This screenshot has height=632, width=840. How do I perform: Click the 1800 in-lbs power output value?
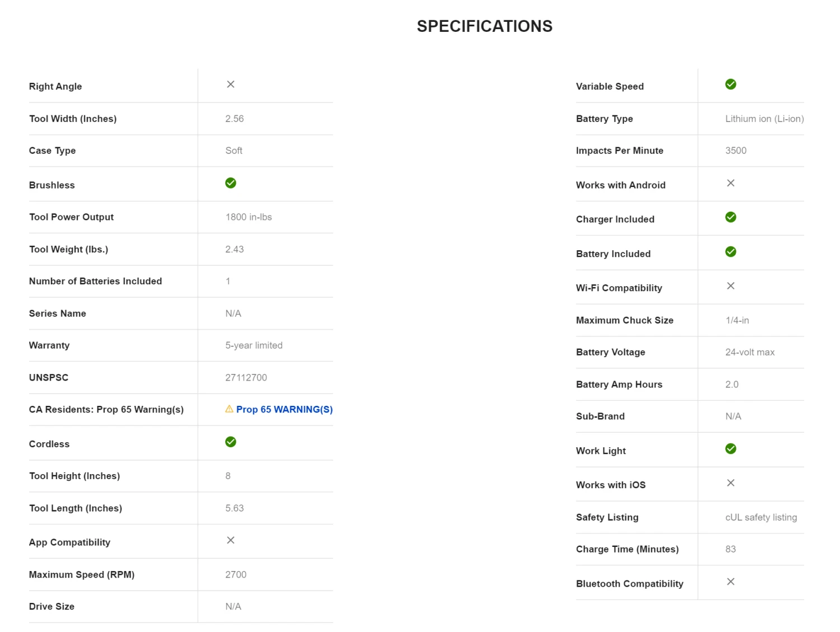coord(249,217)
